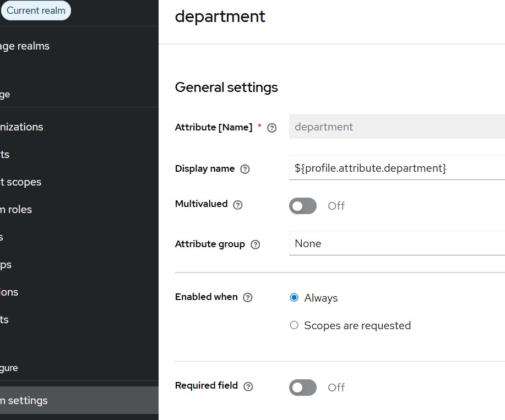Screen dimensions: 505x420
Task: Open the Realm roles page
Action: pyautogui.click(x=17, y=209)
